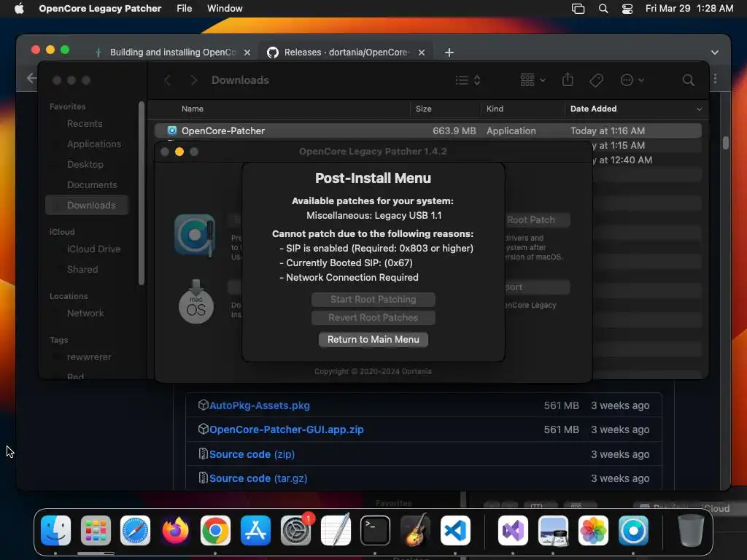Open Safari from the Dock

coord(135,531)
